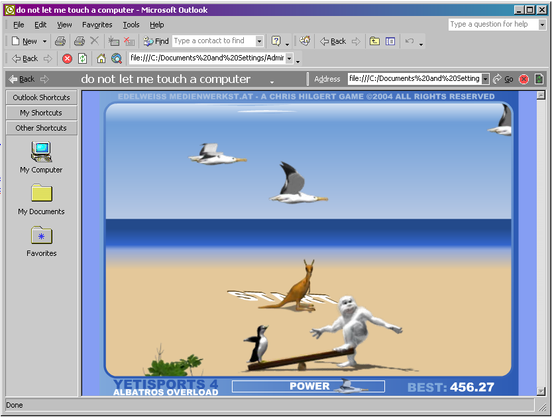This screenshot has height=417, width=552.
Task: Click the Delete X icon in toolbar
Action: pos(94,41)
